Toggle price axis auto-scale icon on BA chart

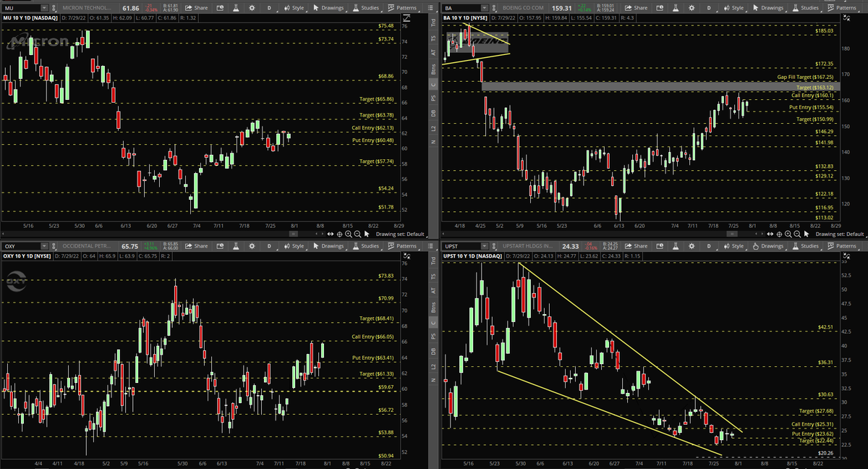846,17
